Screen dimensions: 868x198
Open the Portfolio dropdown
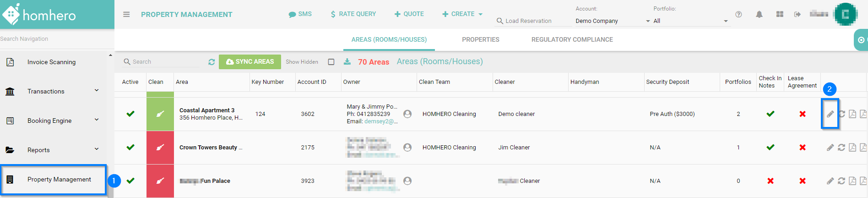click(x=690, y=21)
